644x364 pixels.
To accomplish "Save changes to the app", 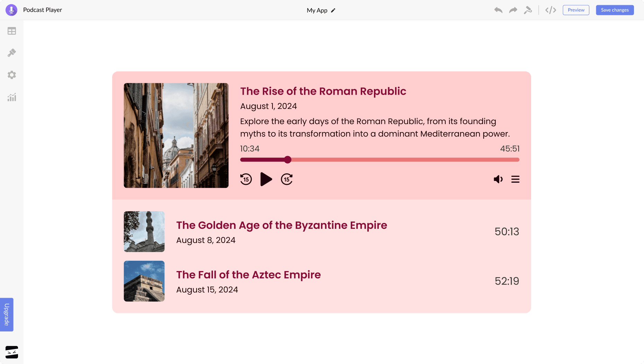I will 615,10.
